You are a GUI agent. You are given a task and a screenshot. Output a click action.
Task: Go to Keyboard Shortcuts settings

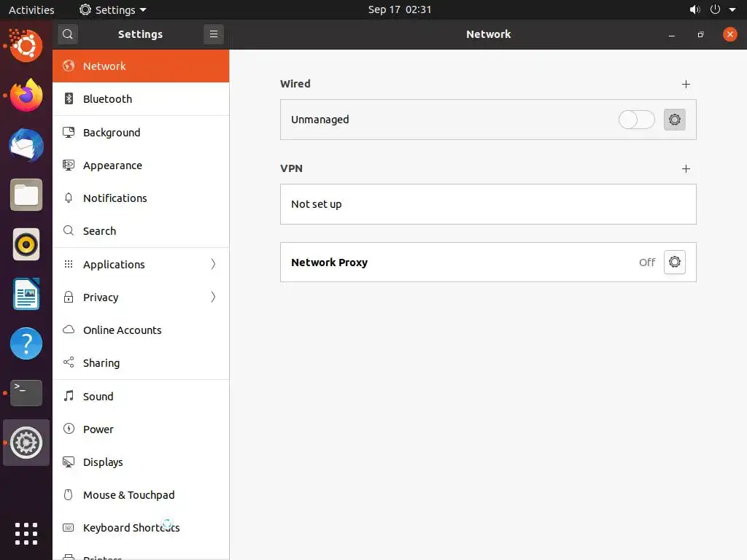tap(141, 528)
